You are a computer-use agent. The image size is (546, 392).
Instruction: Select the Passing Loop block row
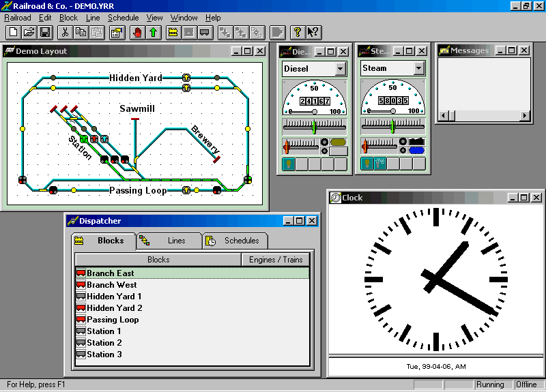(192, 320)
